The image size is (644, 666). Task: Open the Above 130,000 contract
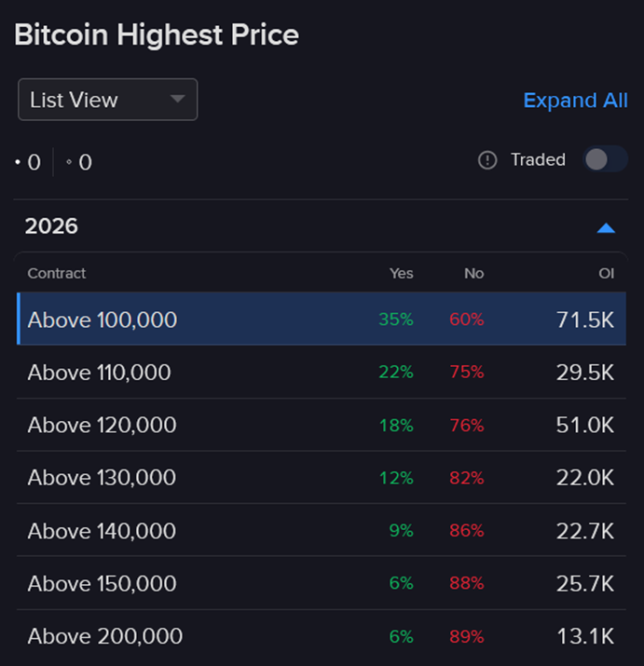click(x=102, y=478)
